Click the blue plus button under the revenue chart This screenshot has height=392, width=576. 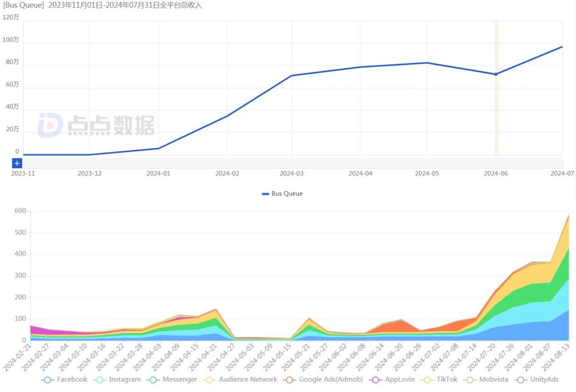(17, 163)
